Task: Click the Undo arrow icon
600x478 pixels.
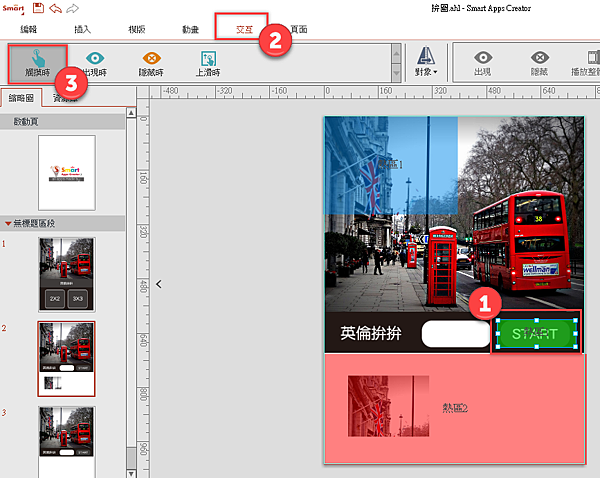Action: click(x=55, y=8)
